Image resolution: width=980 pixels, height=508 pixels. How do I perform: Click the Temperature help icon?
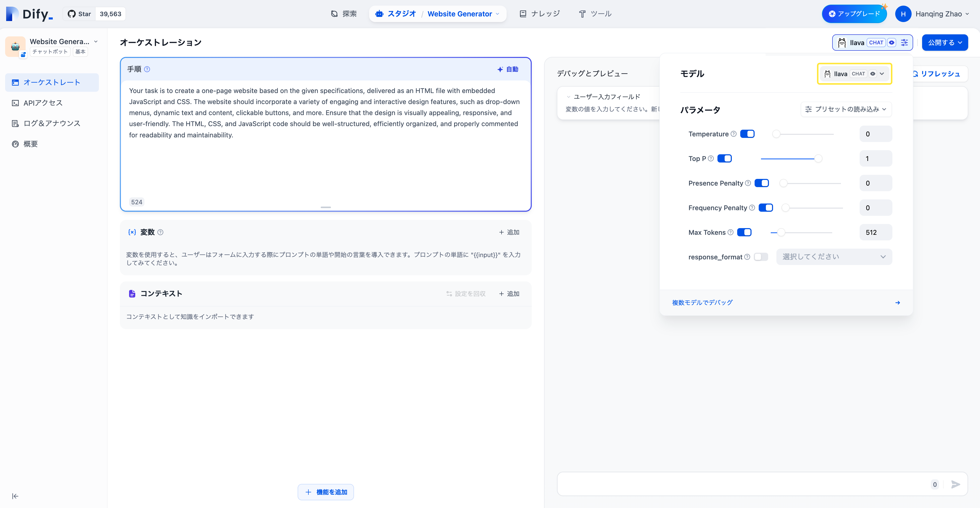point(734,134)
